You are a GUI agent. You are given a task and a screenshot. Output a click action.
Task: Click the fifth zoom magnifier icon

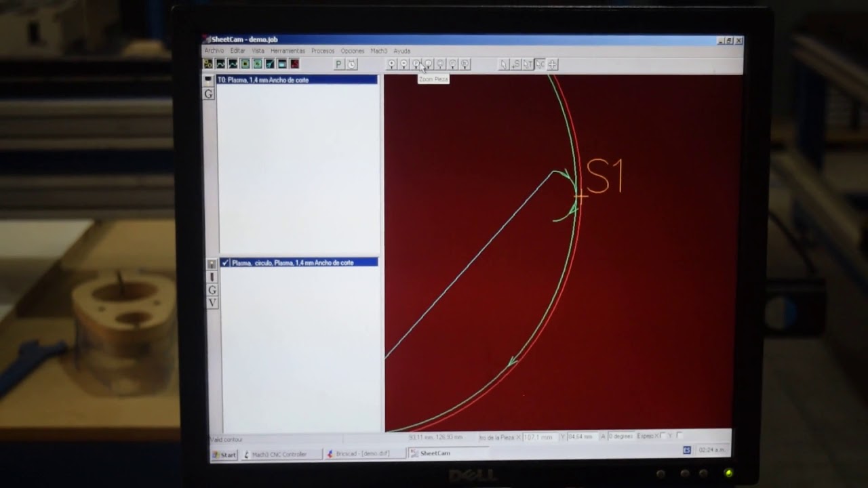[x=441, y=64]
